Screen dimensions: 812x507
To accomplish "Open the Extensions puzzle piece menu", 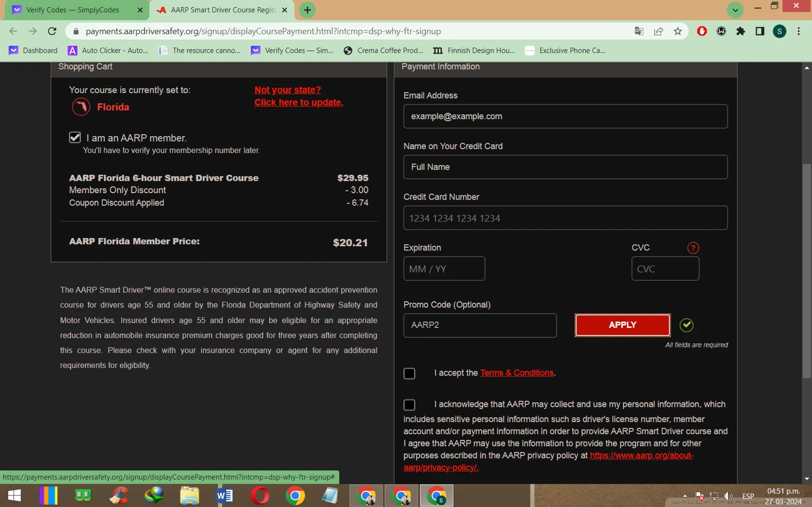I will point(741,31).
